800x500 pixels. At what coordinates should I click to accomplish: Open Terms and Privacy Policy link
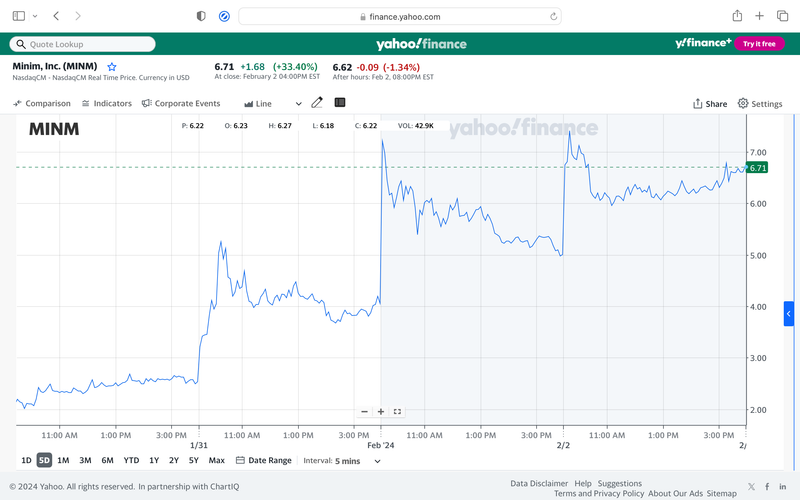pos(599,493)
